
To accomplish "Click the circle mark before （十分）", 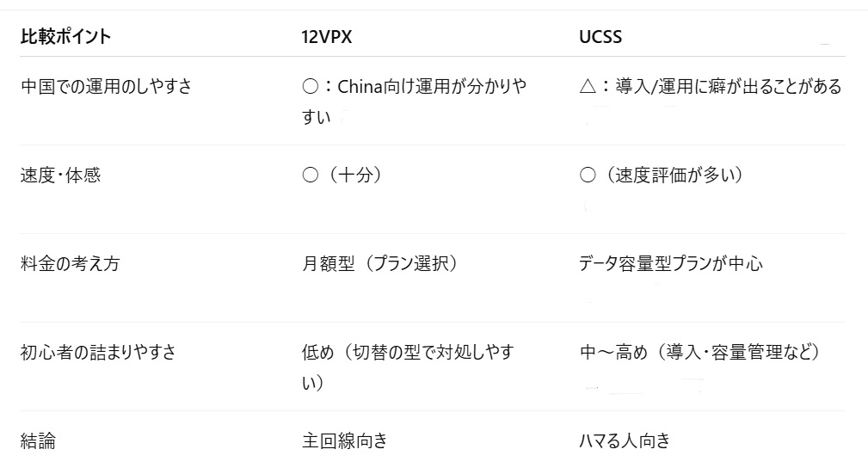I will [x=311, y=175].
